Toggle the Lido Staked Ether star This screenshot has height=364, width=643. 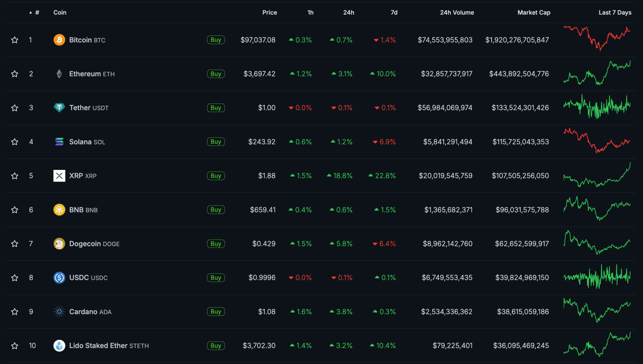(14, 346)
